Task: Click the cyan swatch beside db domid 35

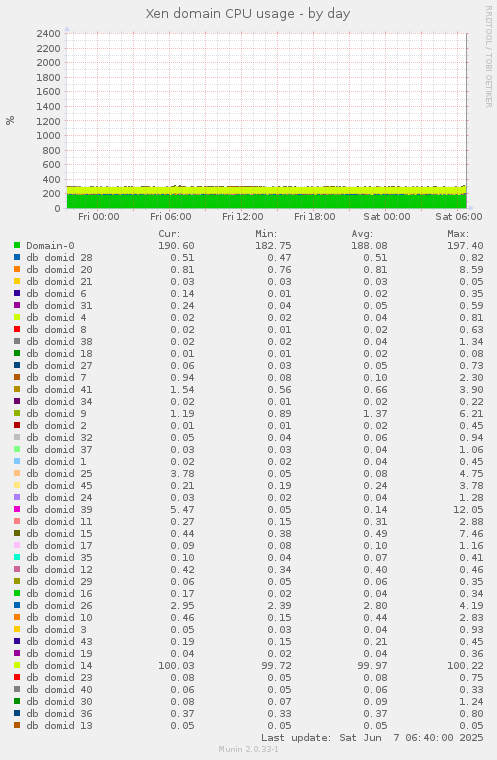Action: click(17, 557)
